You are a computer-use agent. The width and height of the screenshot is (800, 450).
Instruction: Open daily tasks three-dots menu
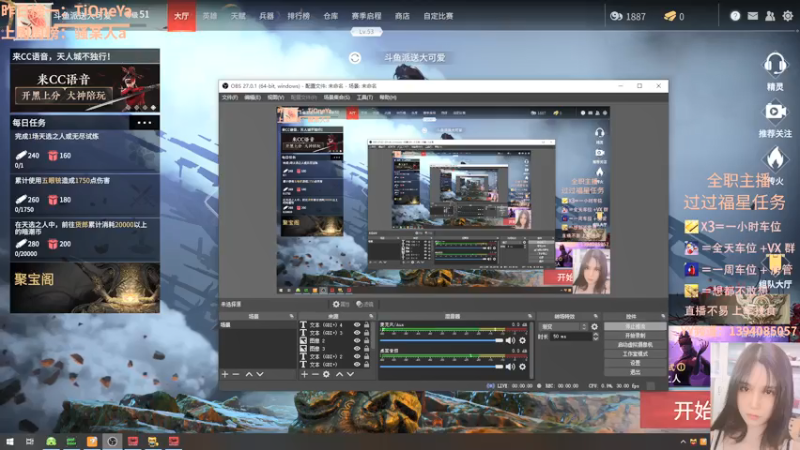click(144, 122)
